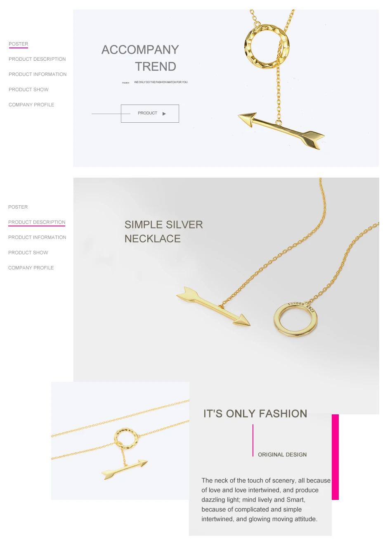Select POSTER in the top menu
Viewport: 392px width, 554px height.
[x=18, y=44]
